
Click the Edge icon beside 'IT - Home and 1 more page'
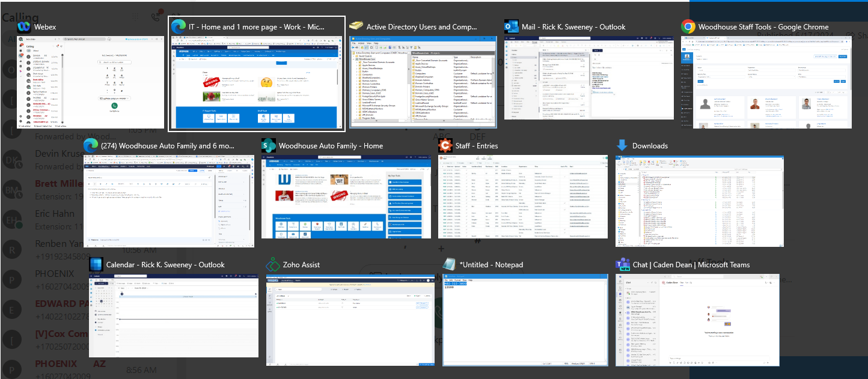[178, 26]
